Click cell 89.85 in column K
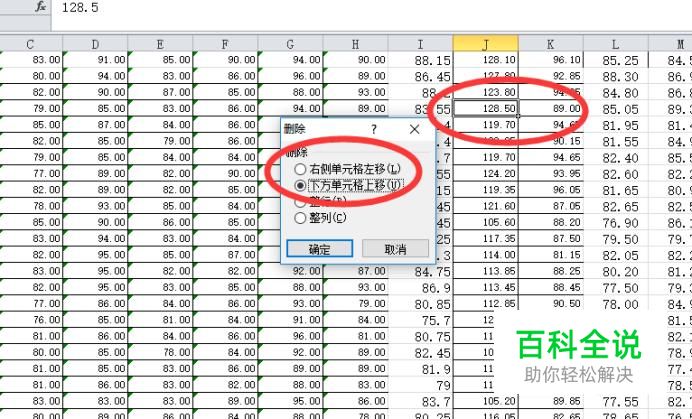The image size is (692, 419). click(551, 401)
